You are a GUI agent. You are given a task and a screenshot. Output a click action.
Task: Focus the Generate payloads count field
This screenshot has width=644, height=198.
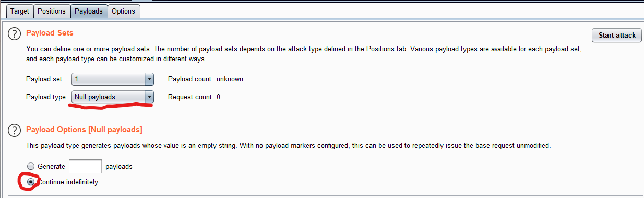click(x=85, y=166)
